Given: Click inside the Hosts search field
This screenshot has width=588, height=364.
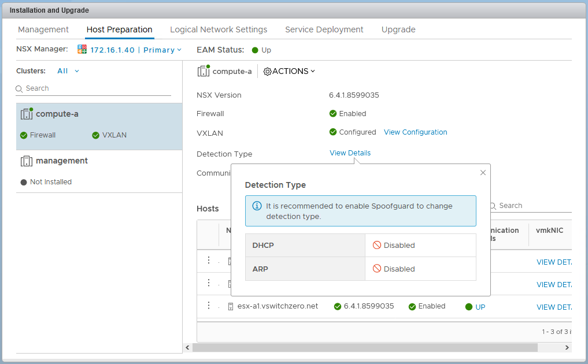Looking at the screenshot, I should point(520,206).
